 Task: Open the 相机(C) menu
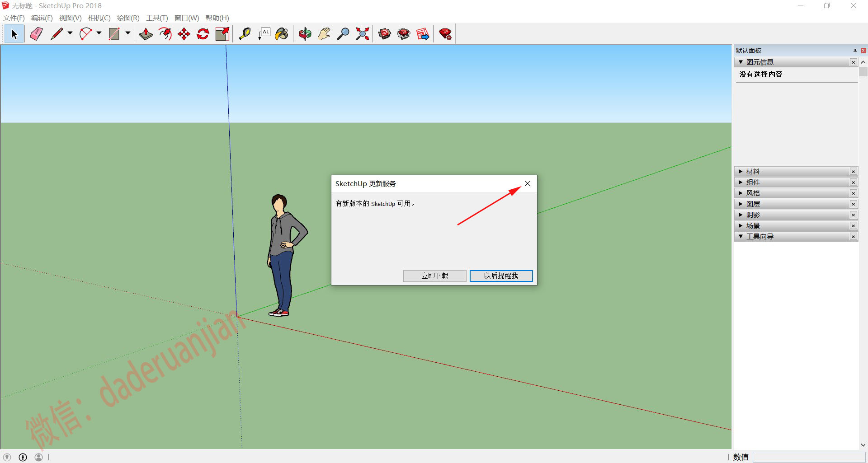click(99, 18)
